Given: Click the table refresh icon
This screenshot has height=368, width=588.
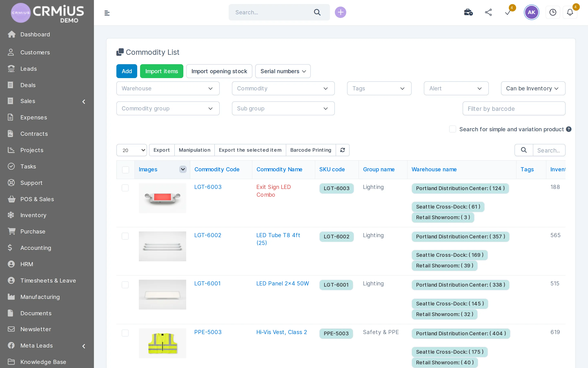Looking at the screenshot, I should [x=342, y=150].
